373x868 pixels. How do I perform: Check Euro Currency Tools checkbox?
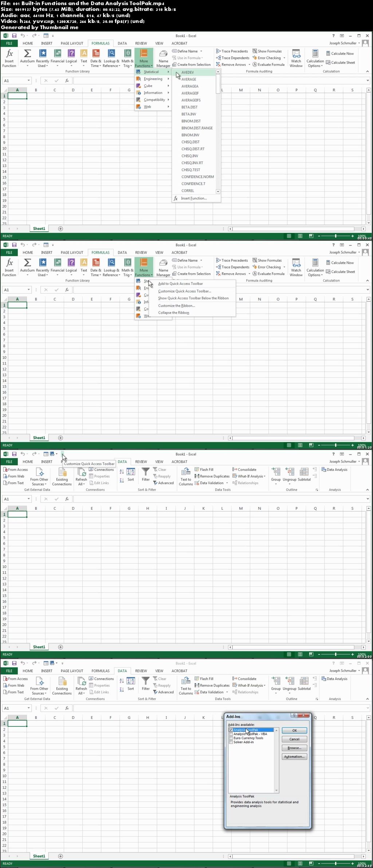(231, 738)
